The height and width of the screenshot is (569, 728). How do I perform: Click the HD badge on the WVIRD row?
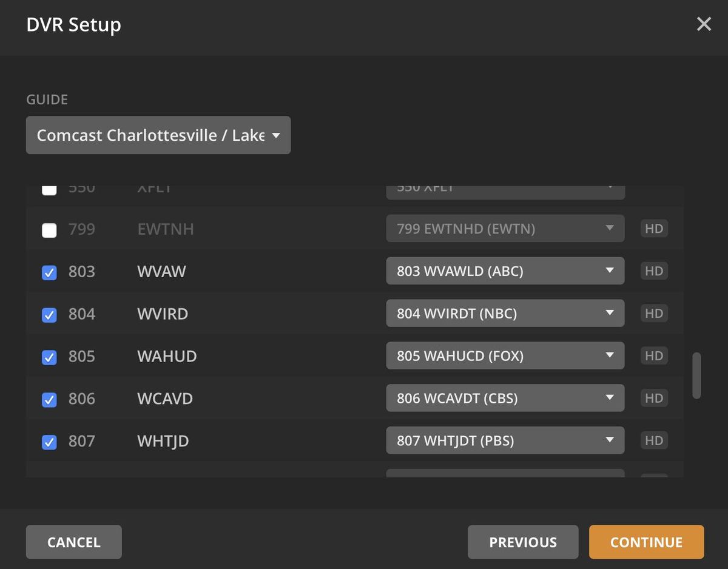pyautogui.click(x=653, y=314)
